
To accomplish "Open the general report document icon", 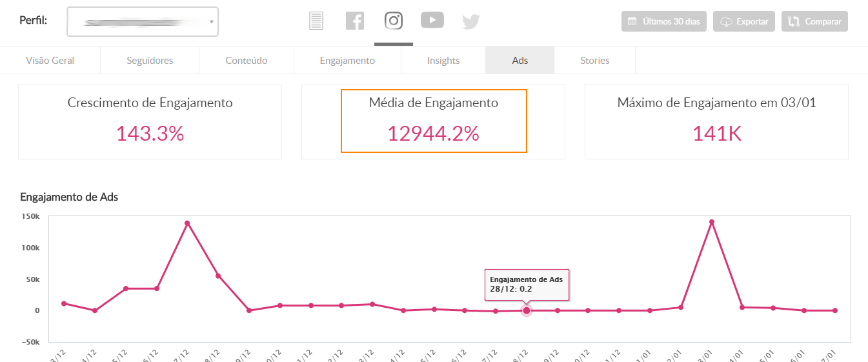I will point(316,21).
